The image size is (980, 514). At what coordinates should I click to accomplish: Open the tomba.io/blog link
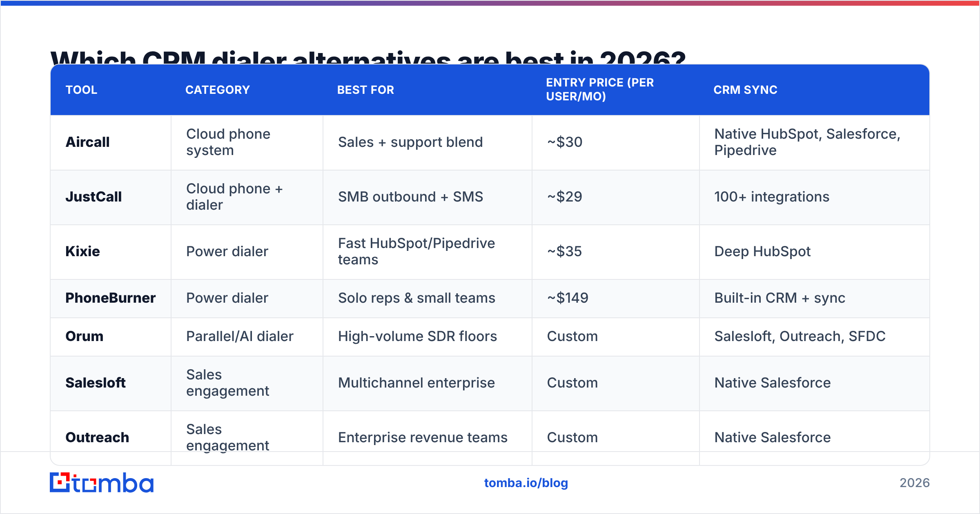click(x=526, y=483)
